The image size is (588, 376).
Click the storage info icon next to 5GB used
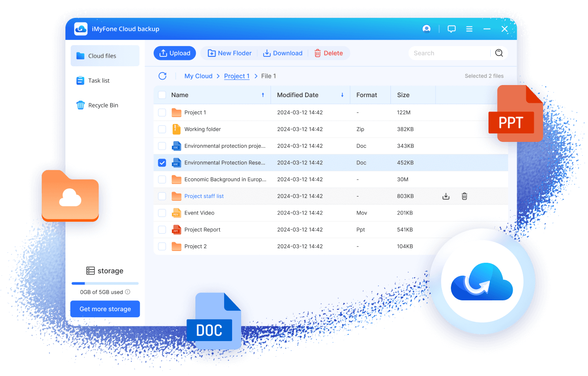[x=128, y=292]
